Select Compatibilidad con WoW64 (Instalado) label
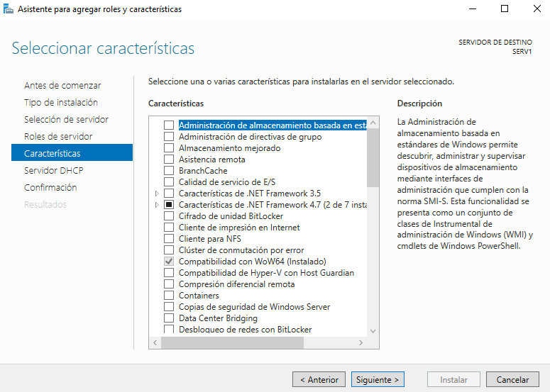Viewport: 550px width, 392px height. pos(252,262)
